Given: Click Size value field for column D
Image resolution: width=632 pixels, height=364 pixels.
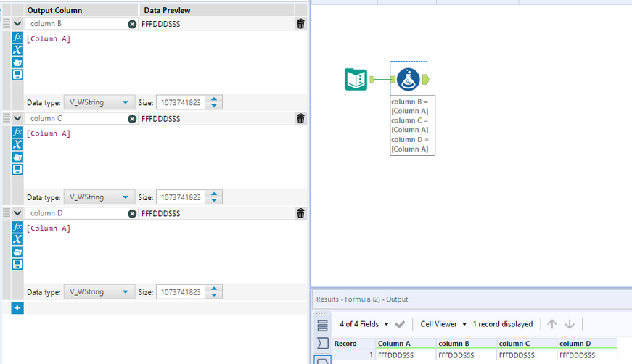Looking at the screenshot, I should pyautogui.click(x=181, y=291).
